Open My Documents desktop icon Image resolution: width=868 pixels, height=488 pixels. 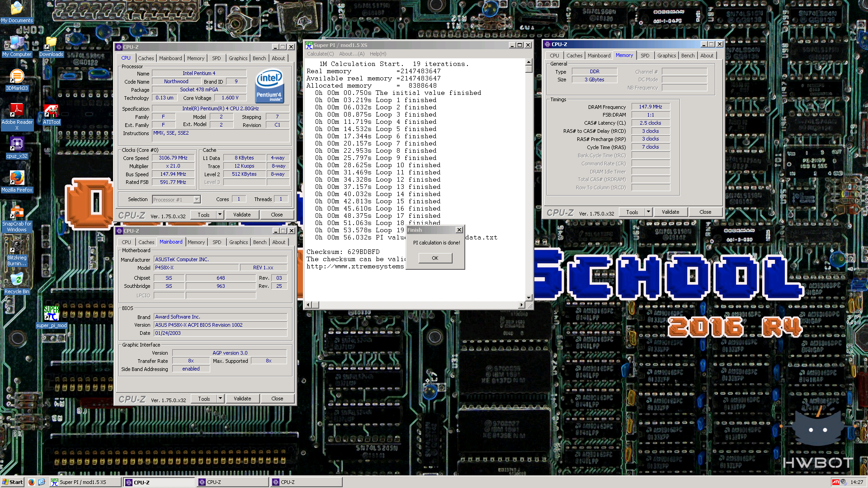[17, 12]
